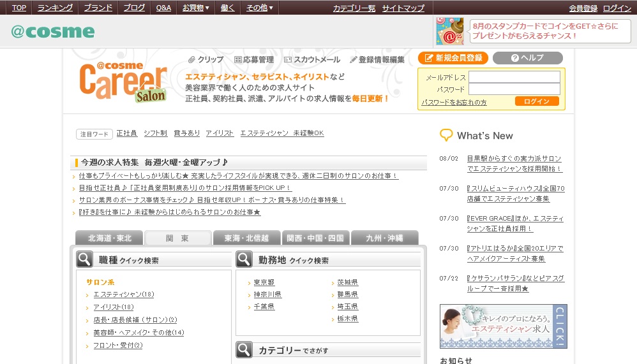Click the 正社員 keyword link

(127, 133)
